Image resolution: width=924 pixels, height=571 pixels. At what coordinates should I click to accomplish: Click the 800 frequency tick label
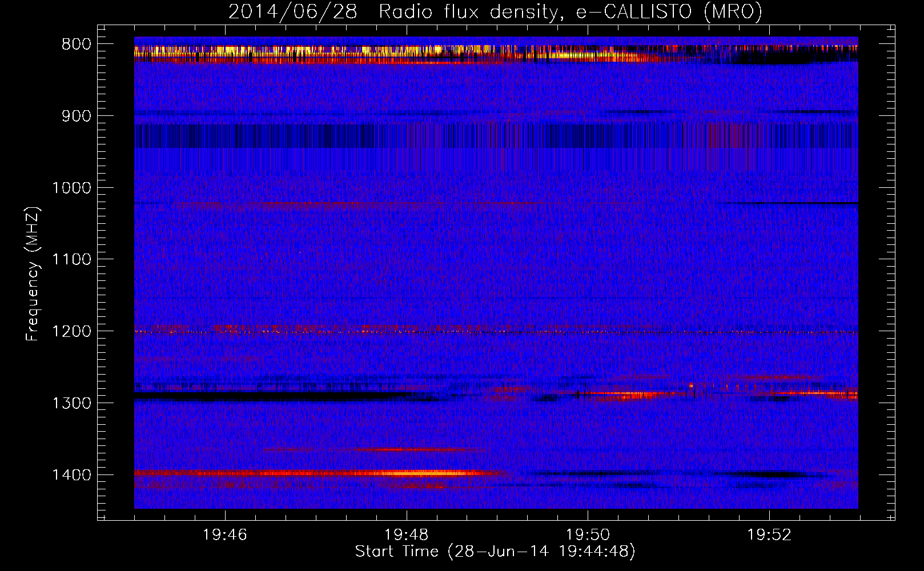pyautogui.click(x=77, y=45)
